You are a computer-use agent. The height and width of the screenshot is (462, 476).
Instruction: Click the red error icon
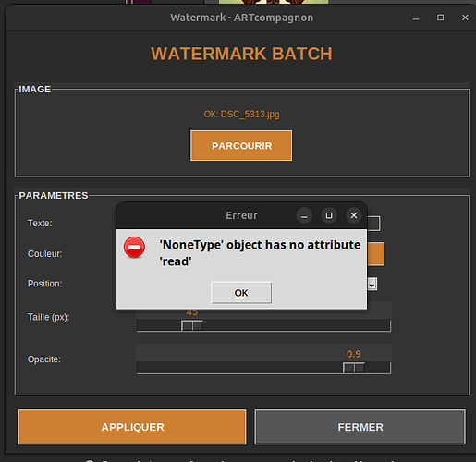tap(134, 247)
